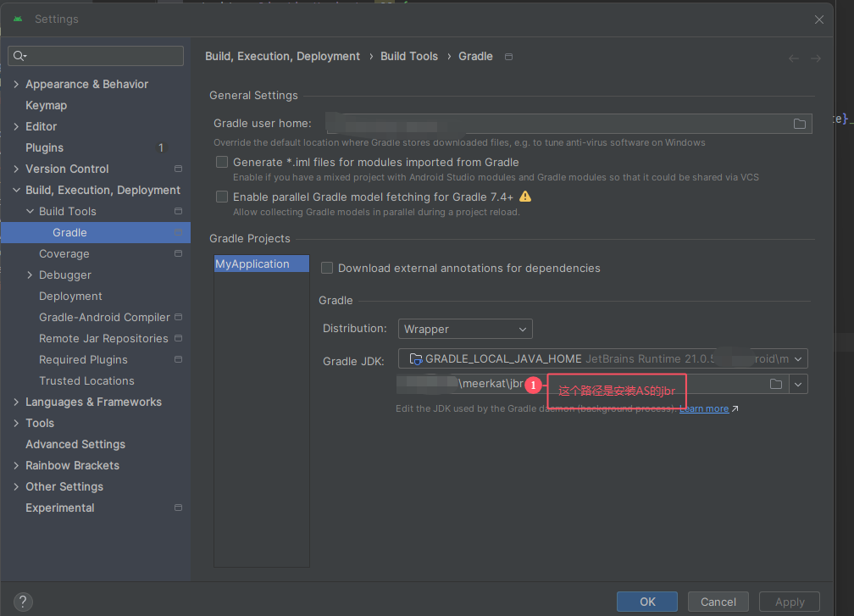Click the forward navigation arrow in the breadcrumb bar
The height and width of the screenshot is (616, 854).
[815, 58]
